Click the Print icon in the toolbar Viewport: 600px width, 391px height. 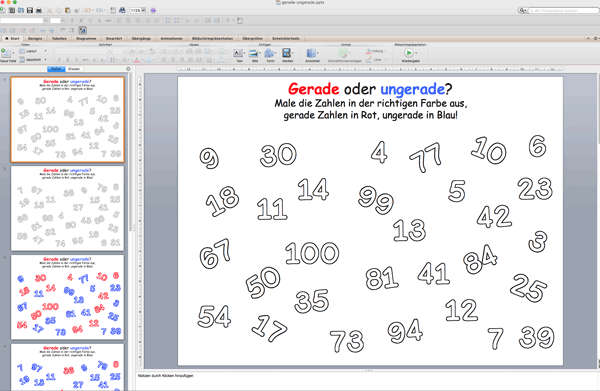click(39, 10)
